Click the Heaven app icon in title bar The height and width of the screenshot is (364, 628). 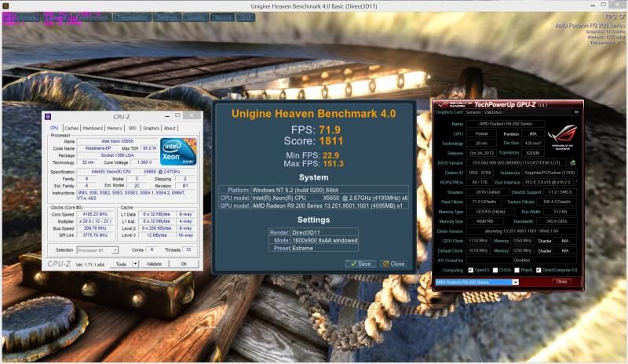coord(5,5)
